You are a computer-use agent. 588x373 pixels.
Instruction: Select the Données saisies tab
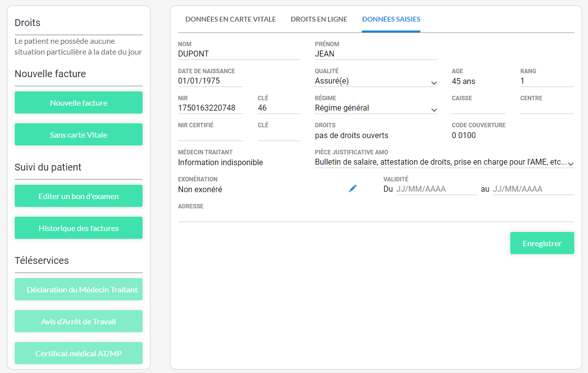pos(391,20)
